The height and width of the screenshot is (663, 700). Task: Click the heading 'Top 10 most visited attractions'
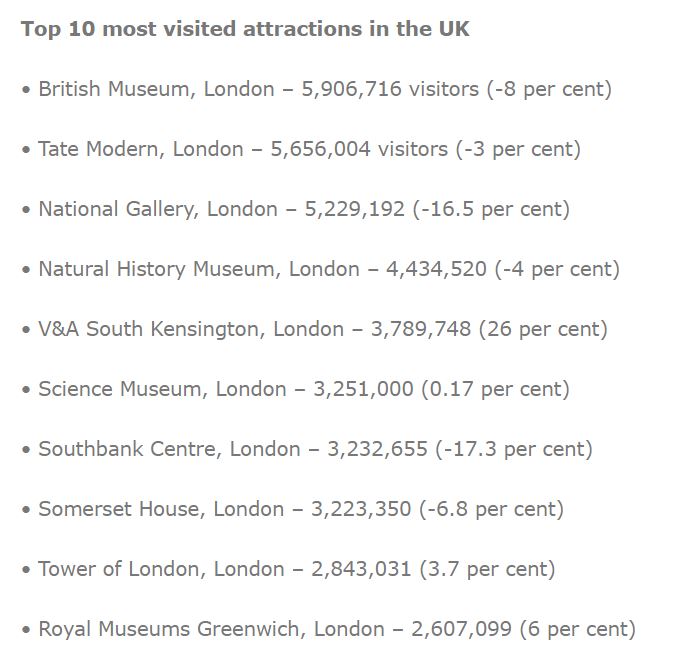tap(245, 29)
